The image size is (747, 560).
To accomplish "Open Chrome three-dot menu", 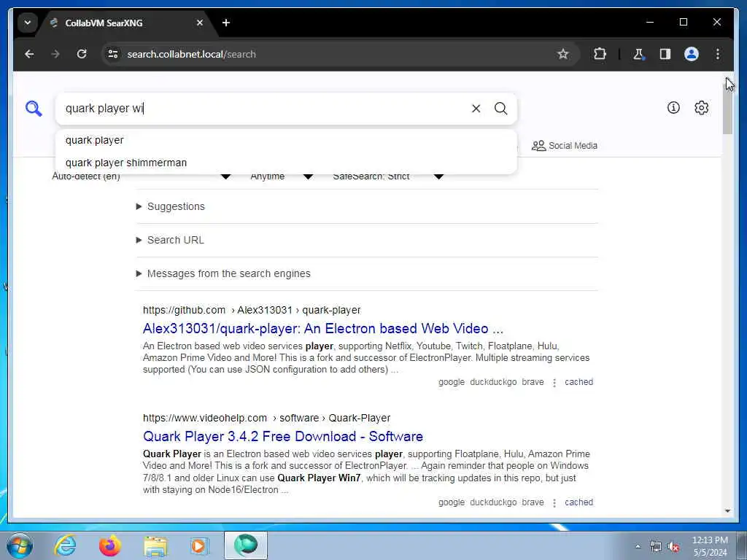I will 718,54.
